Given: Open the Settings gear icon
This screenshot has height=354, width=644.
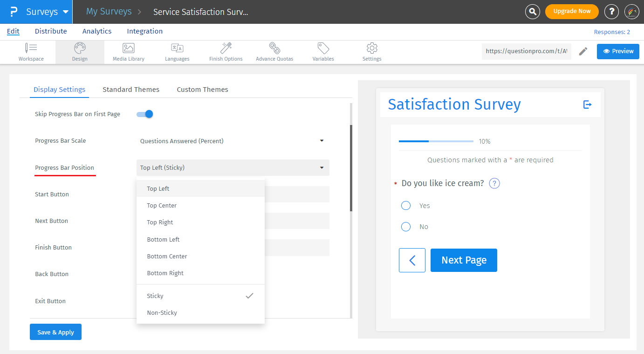Looking at the screenshot, I should pos(372,48).
